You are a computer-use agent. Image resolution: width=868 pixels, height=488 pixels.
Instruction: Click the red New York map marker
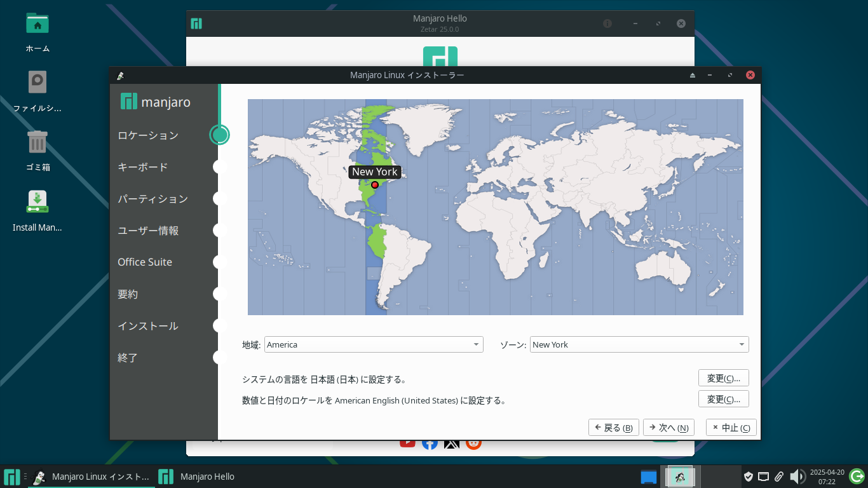[x=375, y=185]
